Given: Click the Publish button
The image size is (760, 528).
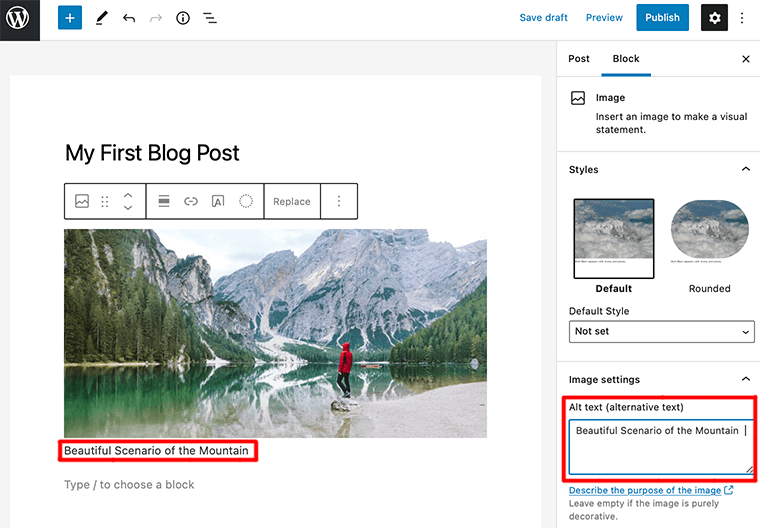Looking at the screenshot, I should pyautogui.click(x=662, y=18).
